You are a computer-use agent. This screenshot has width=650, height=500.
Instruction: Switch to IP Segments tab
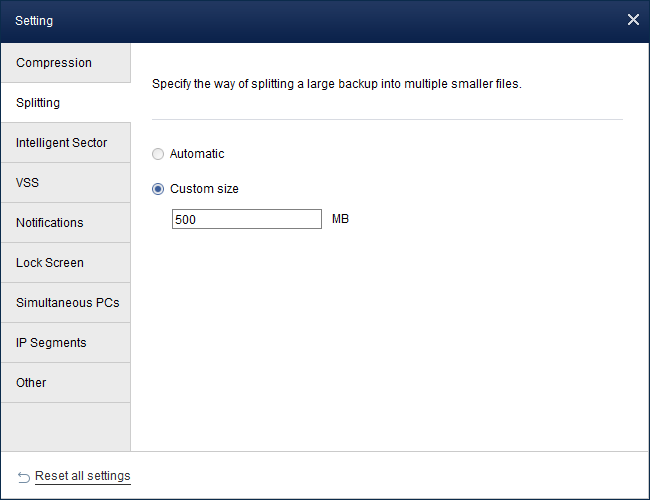point(65,343)
